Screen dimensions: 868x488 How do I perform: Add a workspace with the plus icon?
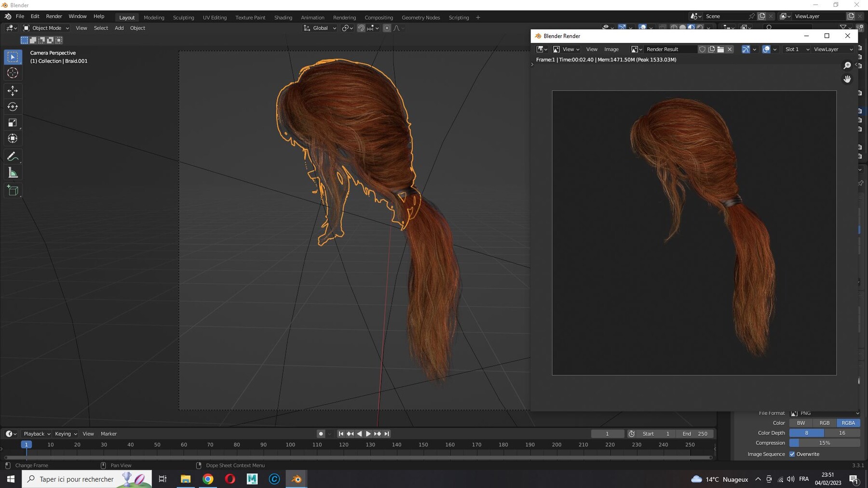[x=478, y=17]
